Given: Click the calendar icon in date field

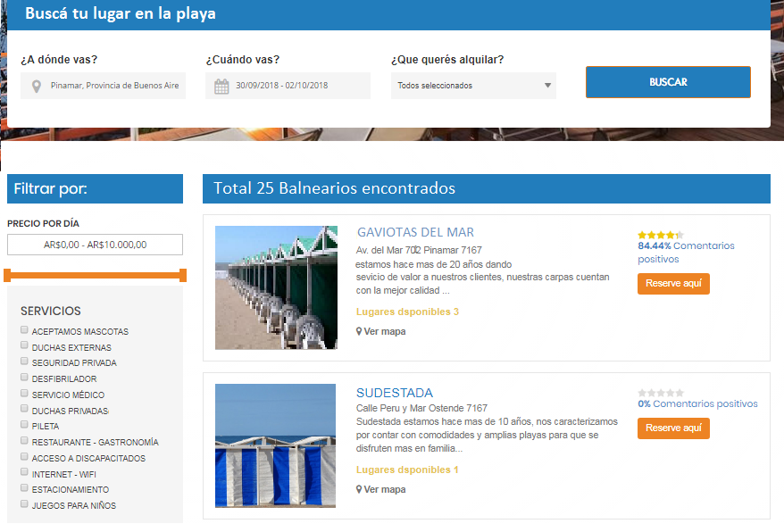Looking at the screenshot, I should 221,86.
